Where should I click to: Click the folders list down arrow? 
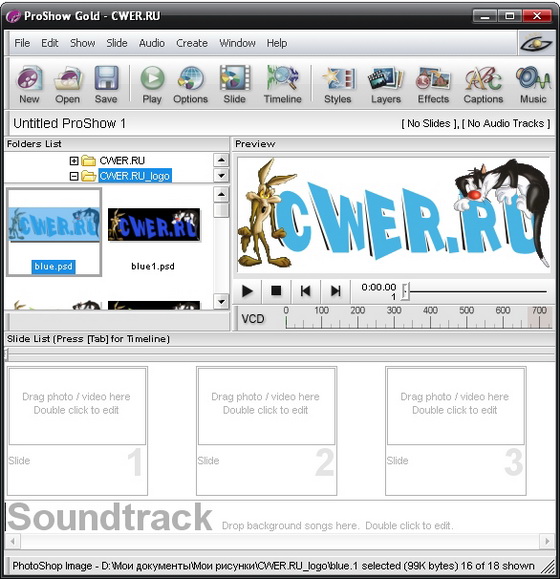tap(221, 175)
